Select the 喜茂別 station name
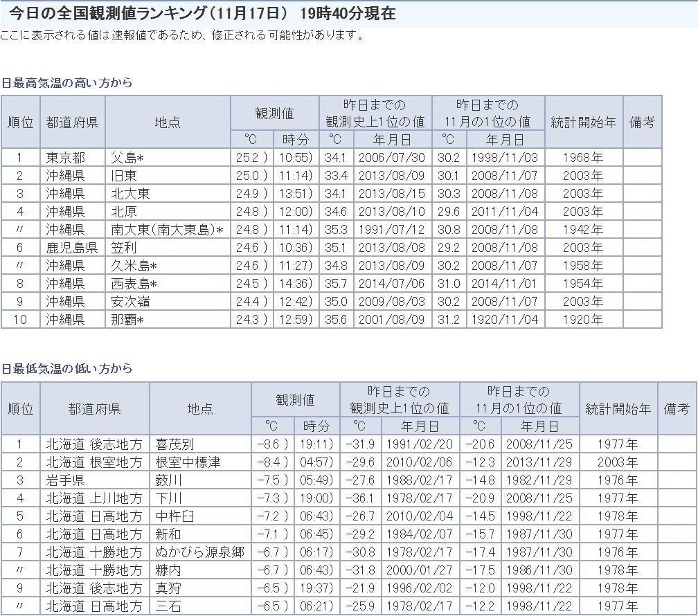698x616 pixels. (x=174, y=444)
